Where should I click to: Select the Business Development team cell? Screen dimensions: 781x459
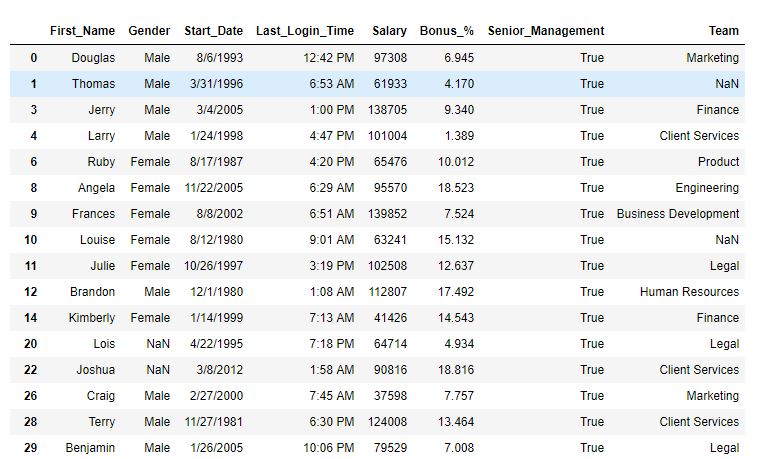(678, 214)
